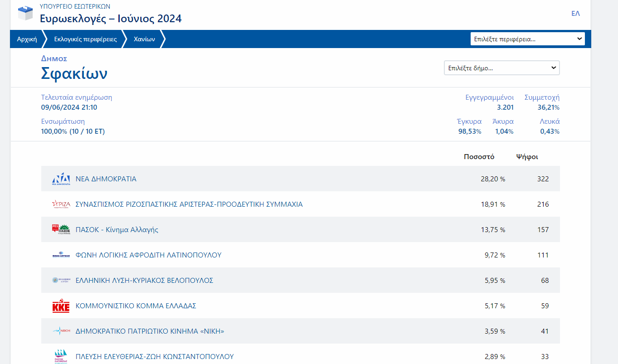Open the 'Επιλέξτε περιφέρεια...' dropdown
The width and height of the screenshot is (618, 364).
527,39
